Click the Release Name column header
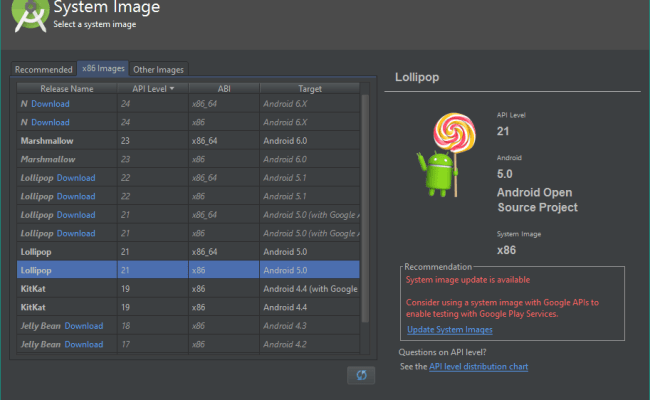Screen dimensions: 650x400 coord(67,88)
